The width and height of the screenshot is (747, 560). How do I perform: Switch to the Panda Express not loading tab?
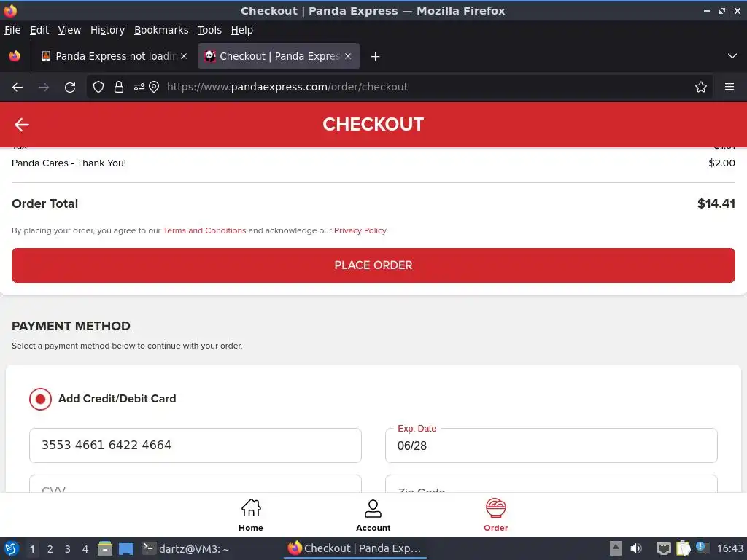click(115, 56)
